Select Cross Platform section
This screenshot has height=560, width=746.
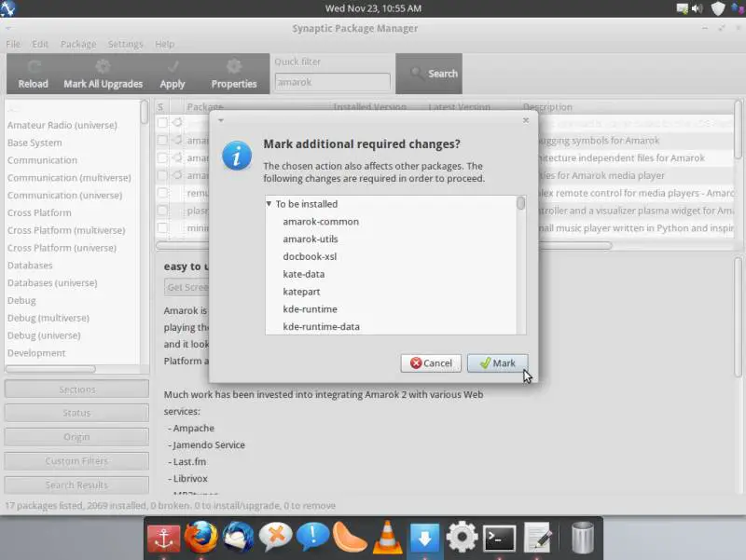point(39,213)
